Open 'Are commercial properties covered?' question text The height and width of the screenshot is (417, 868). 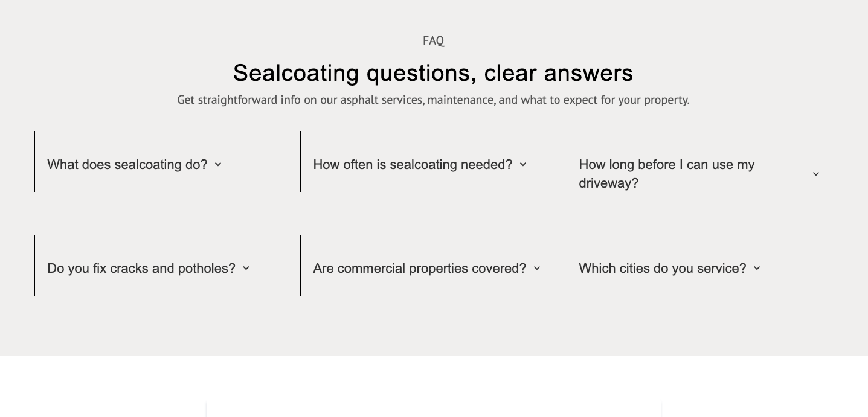[419, 269]
